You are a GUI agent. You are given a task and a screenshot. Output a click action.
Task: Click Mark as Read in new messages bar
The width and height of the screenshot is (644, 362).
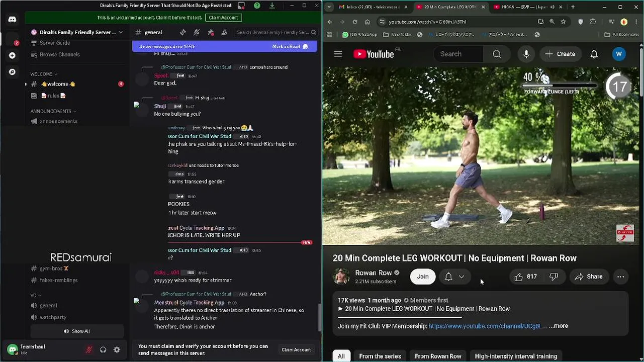pos(290,46)
